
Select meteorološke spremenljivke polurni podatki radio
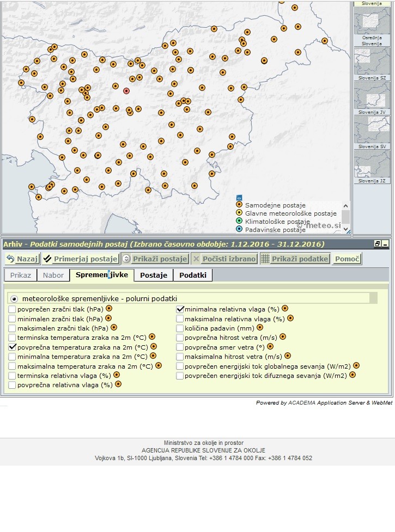14,298
